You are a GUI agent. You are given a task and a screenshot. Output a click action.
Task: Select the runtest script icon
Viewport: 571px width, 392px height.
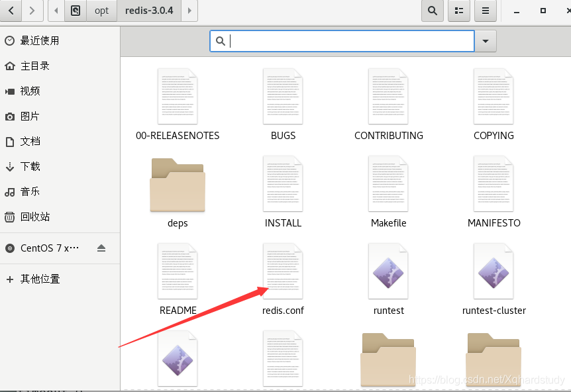(388, 271)
